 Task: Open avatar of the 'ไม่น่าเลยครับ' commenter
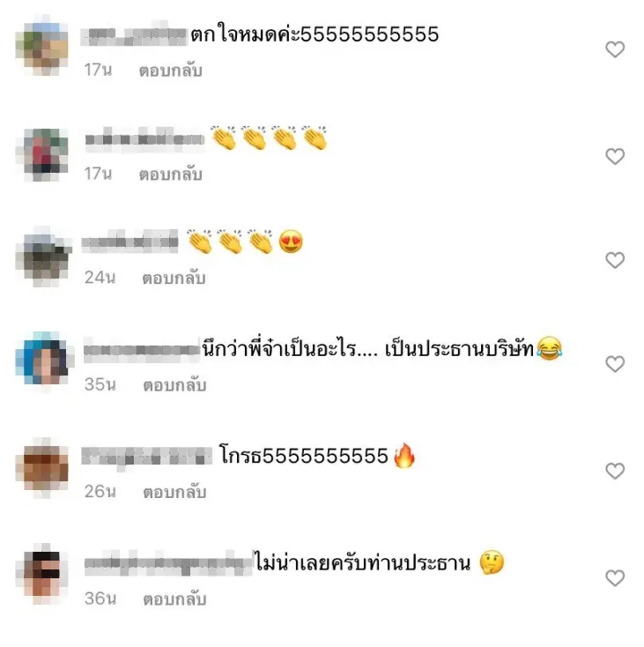tap(42, 575)
